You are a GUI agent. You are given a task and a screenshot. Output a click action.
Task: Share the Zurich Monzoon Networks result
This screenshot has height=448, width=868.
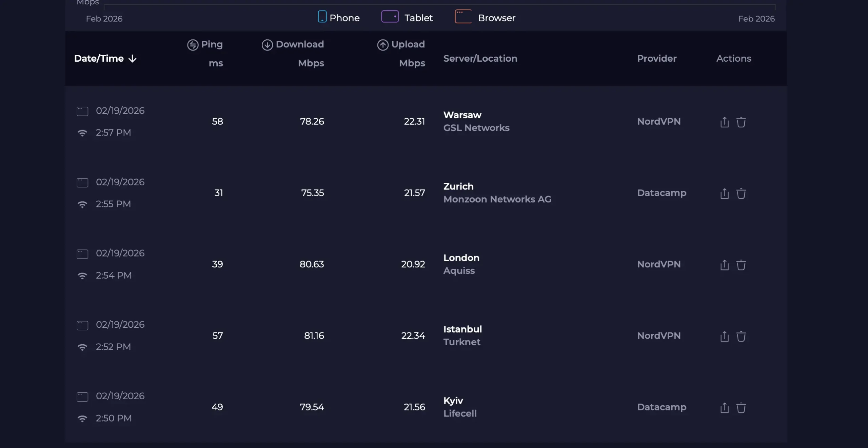(724, 194)
